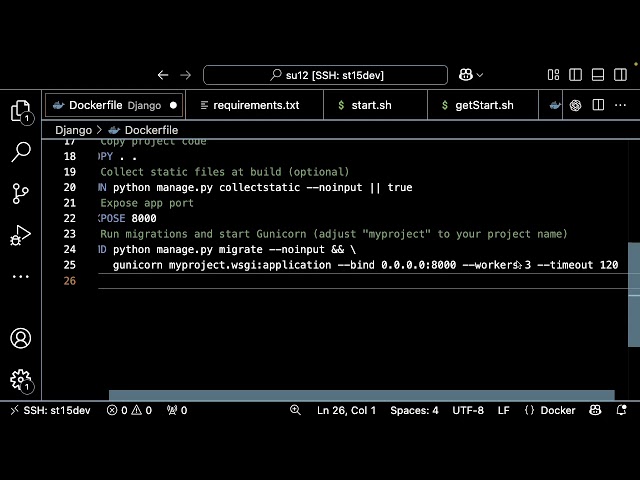Screen dimensions: 640x480
Task: Go back with the left arrow
Action: 163,75
